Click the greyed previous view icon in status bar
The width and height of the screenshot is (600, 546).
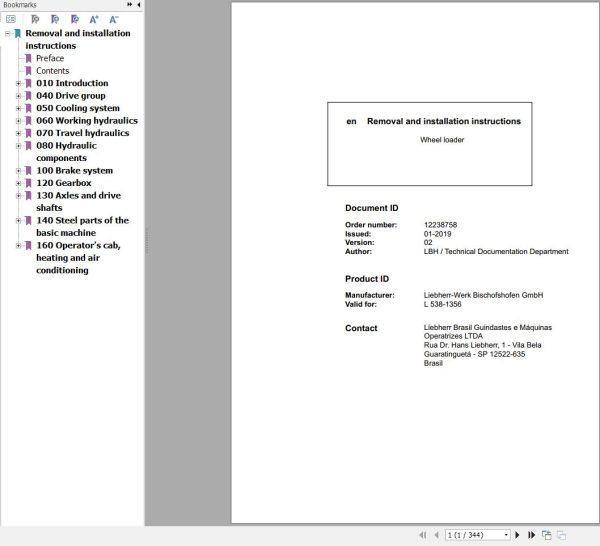pyautogui.click(x=561, y=535)
